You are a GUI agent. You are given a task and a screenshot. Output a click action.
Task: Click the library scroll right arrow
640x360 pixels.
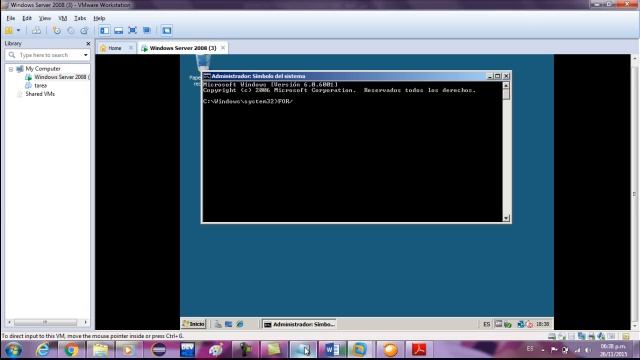[x=86, y=322]
